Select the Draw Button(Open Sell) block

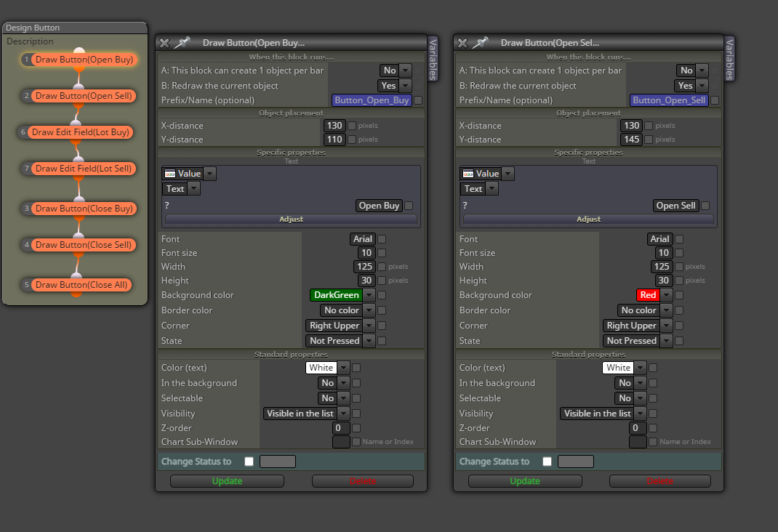[84, 96]
